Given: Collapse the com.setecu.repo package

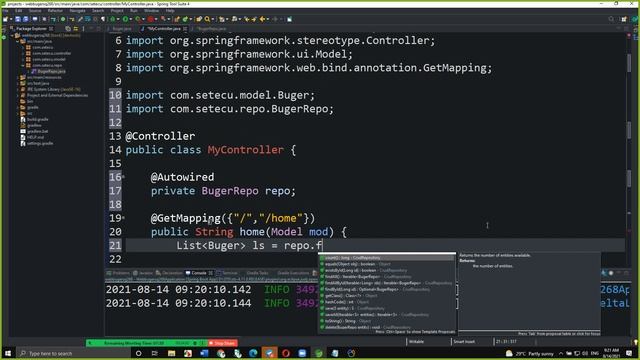Looking at the screenshot, I should pos(23,65).
